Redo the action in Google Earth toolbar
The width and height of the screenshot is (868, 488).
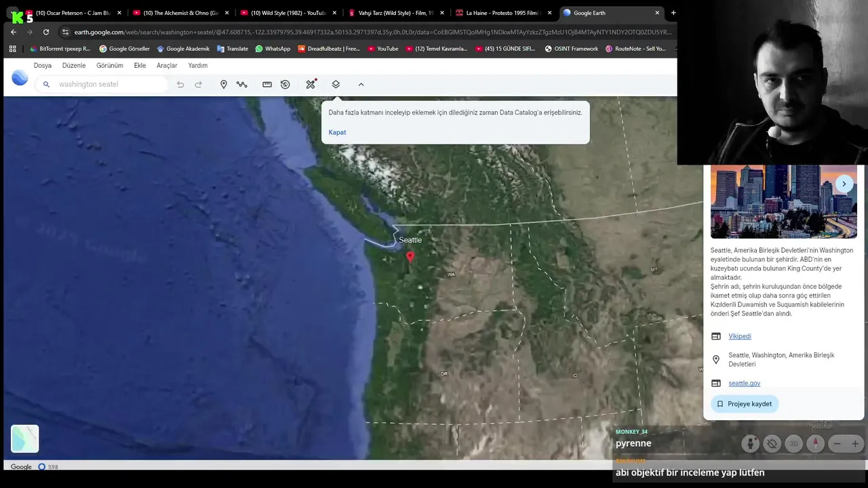tap(198, 84)
